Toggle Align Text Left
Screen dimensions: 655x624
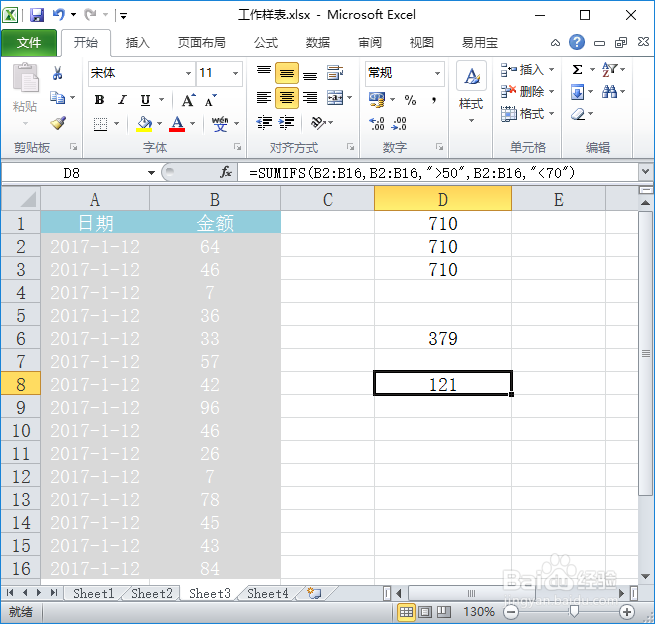264,98
